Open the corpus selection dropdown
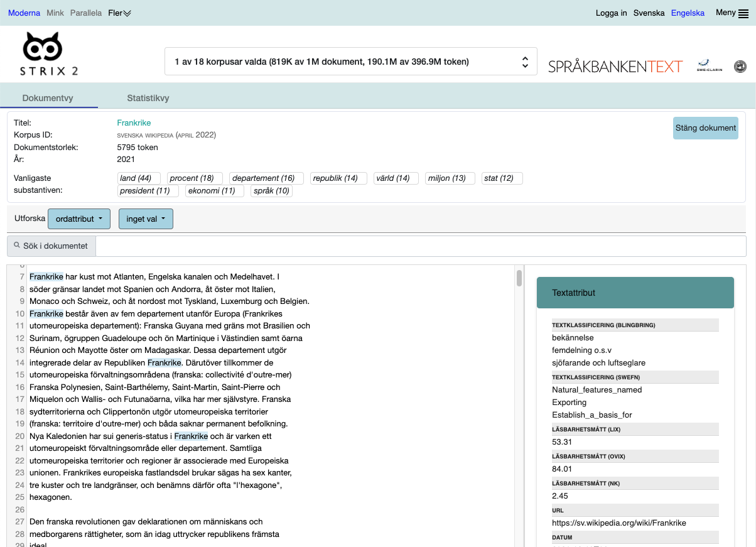The height and width of the screenshot is (547, 756). (350, 62)
